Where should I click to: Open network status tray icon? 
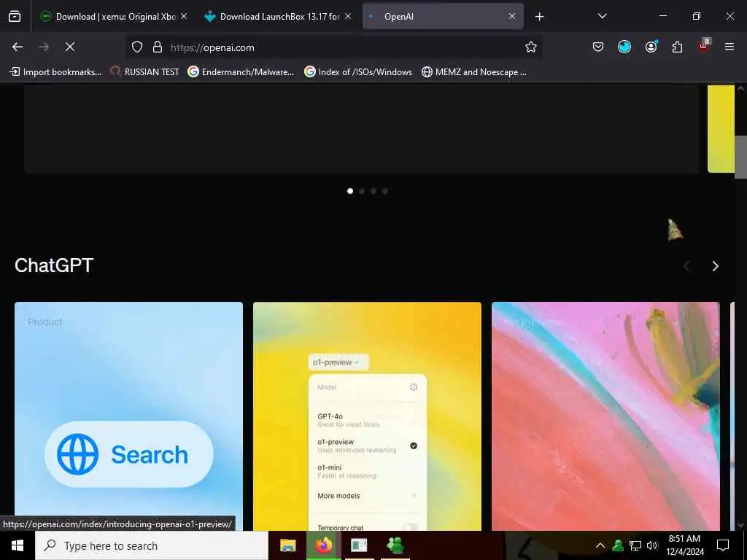pos(635,545)
